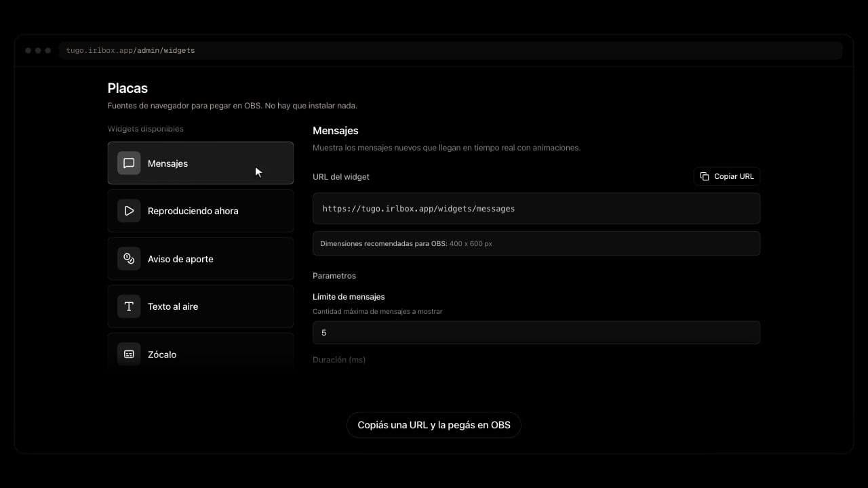This screenshot has width=868, height=488.
Task: Click the first window control dot
Action: click(x=28, y=51)
